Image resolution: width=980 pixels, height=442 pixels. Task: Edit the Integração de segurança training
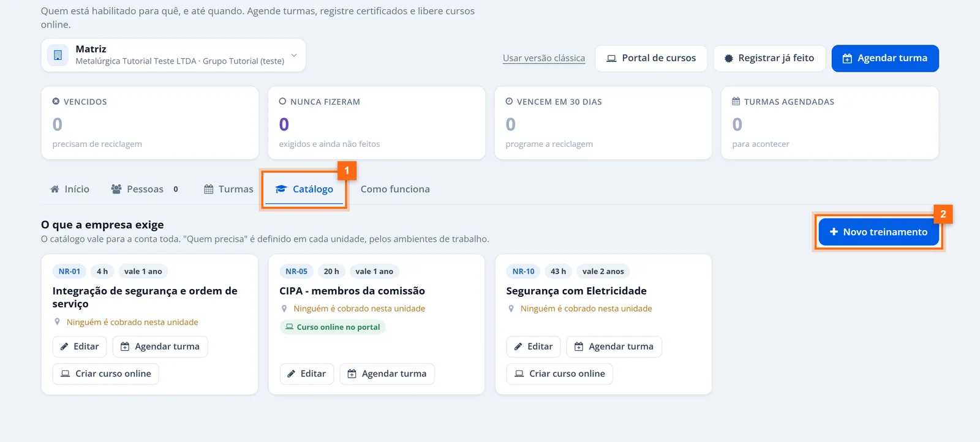point(80,346)
